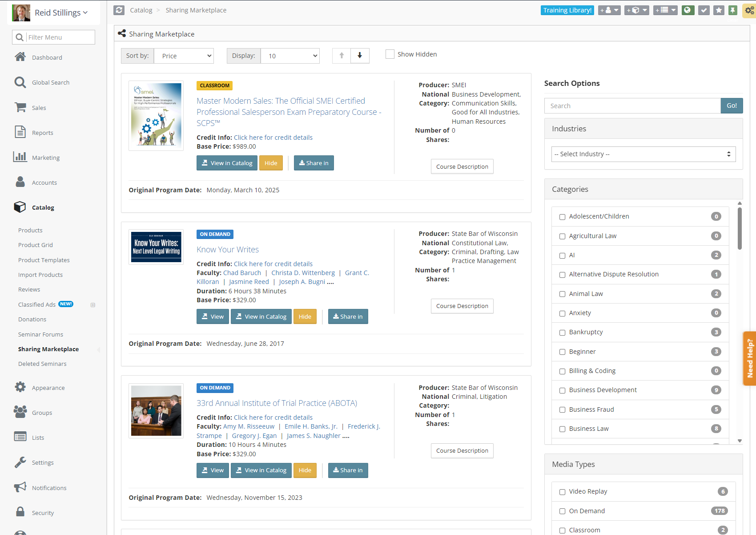Screen dimensions: 756x535
Task: Click the refresh icon beside Catalog breadcrumb
Action: [119, 10]
